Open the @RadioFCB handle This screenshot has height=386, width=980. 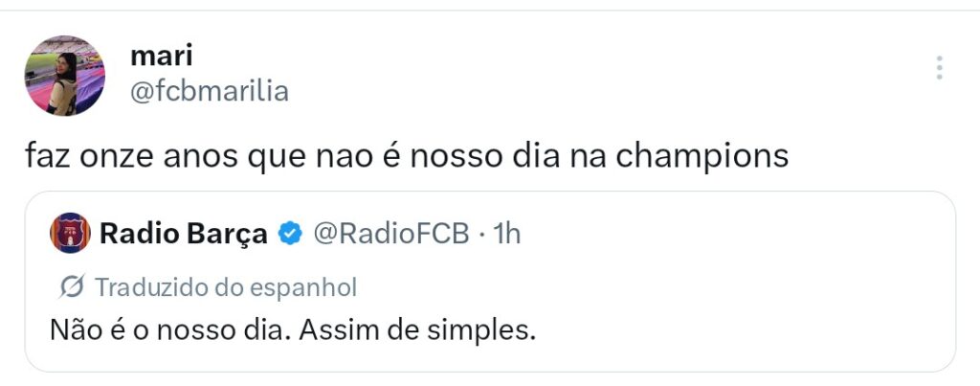point(391,234)
